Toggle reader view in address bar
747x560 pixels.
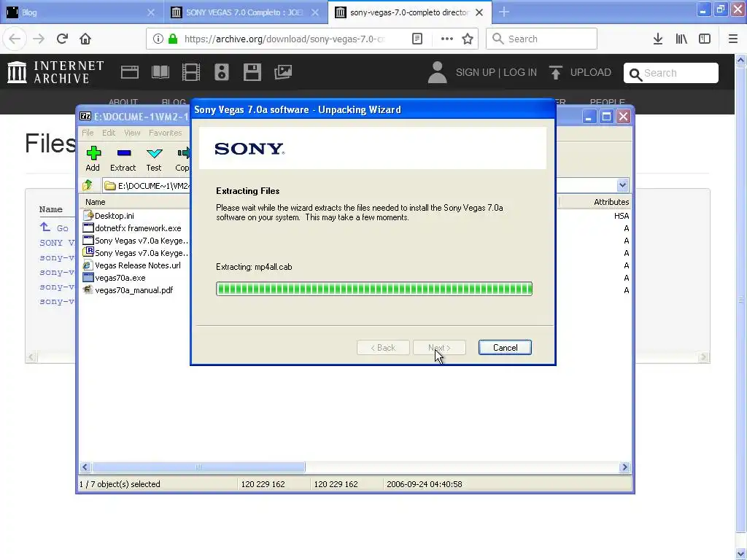coord(417,39)
